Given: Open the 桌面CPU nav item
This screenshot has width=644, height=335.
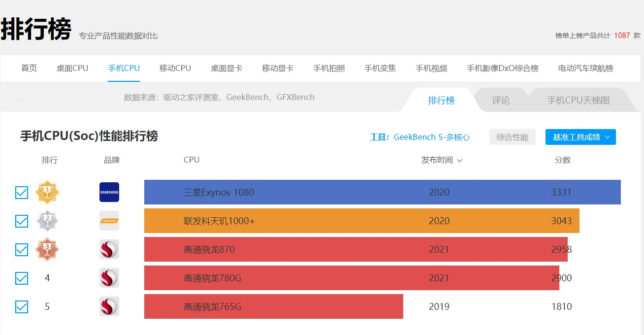Looking at the screenshot, I should click(72, 68).
